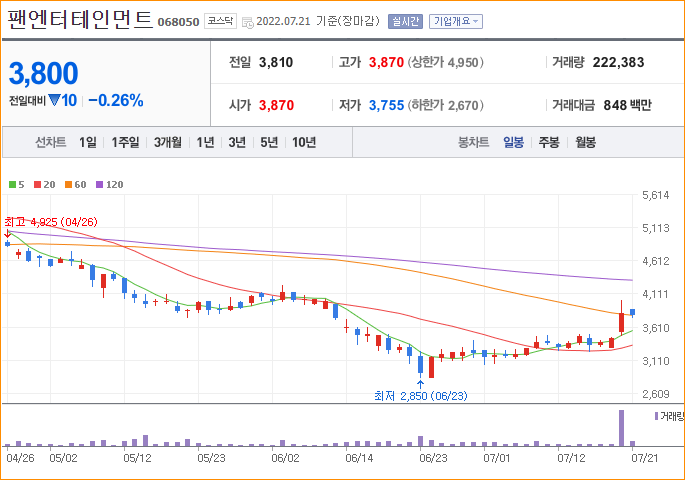
Task: Click the company name 팬엔터테인먼트
Action: point(80,20)
